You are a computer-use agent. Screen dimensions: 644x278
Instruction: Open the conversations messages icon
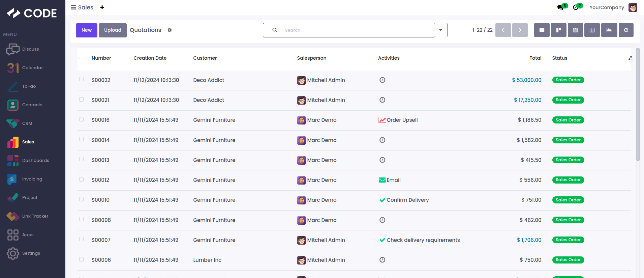[x=560, y=7]
